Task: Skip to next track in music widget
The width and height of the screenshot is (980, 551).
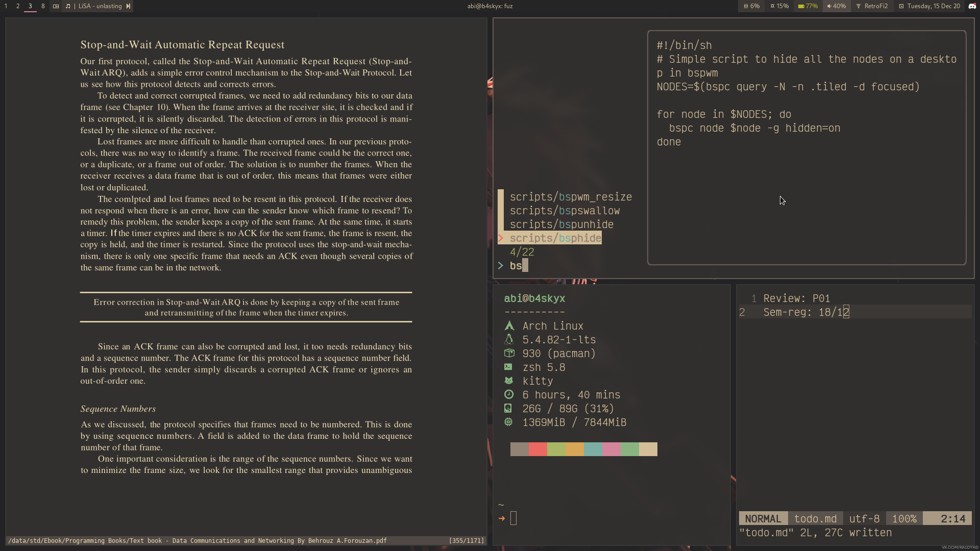Action: tap(128, 6)
